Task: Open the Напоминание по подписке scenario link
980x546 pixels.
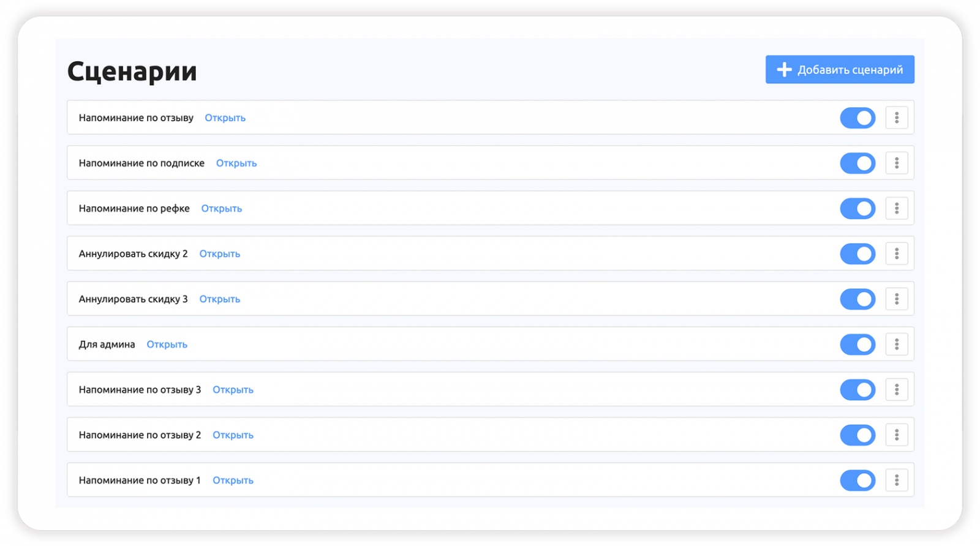Action: (236, 163)
